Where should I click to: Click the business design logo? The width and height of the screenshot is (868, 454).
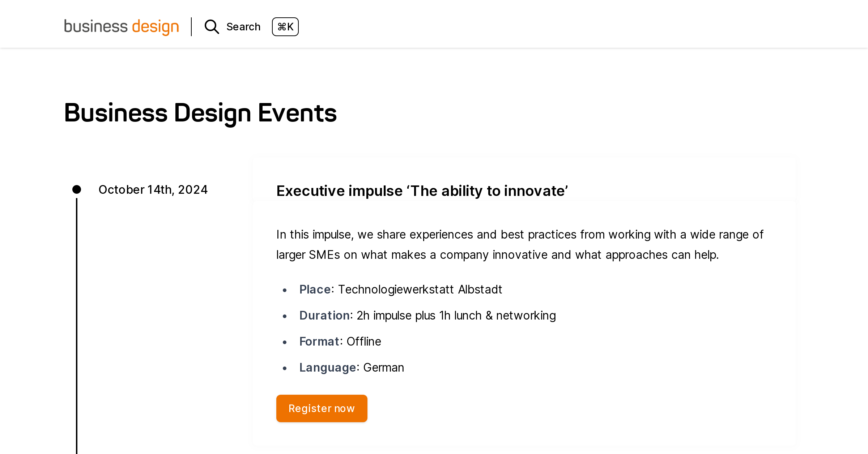coord(121,26)
